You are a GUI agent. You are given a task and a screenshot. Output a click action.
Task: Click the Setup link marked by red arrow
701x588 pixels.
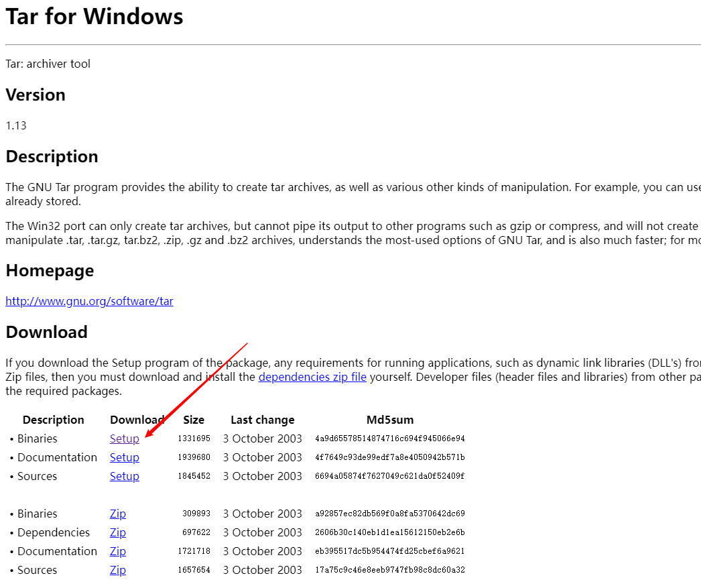coord(124,438)
